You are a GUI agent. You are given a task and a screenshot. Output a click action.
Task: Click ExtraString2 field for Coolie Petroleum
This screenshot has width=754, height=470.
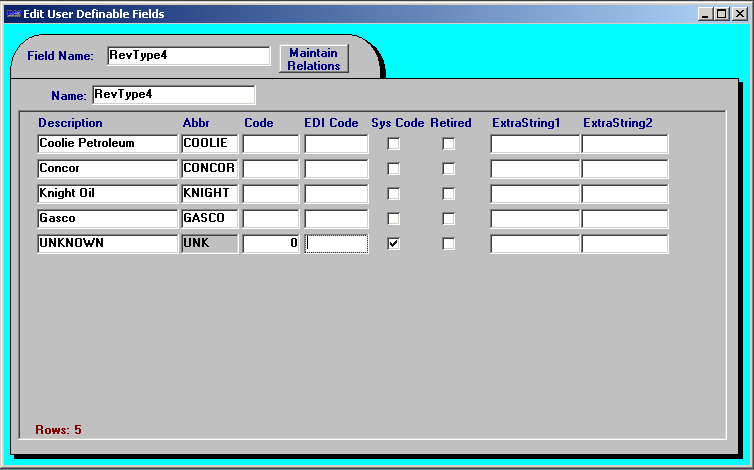[x=625, y=143]
